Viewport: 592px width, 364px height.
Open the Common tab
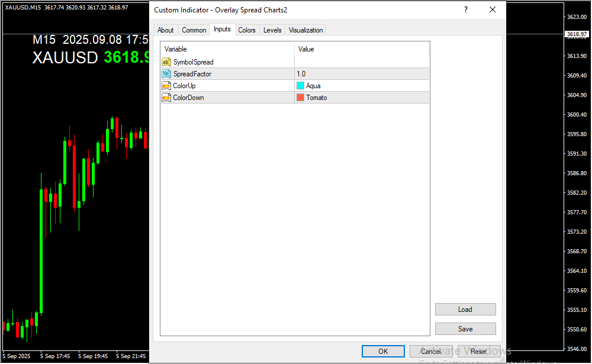pyautogui.click(x=194, y=30)
